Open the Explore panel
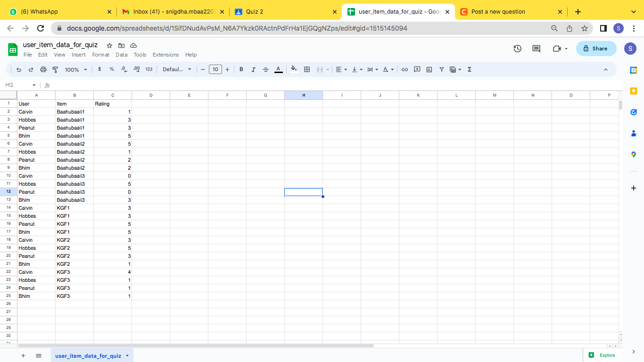 (x=603, y=355)
